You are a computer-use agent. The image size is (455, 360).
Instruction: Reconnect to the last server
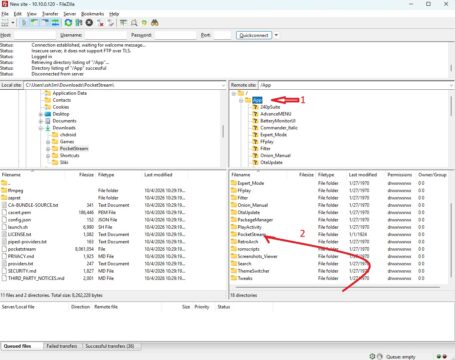point(111,23)
